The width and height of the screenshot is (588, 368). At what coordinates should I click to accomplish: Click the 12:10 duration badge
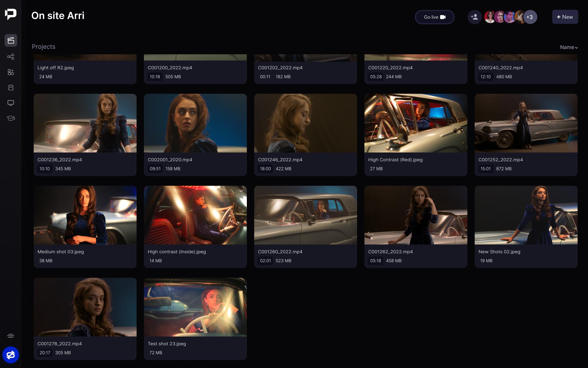click(x=486, y=77)
